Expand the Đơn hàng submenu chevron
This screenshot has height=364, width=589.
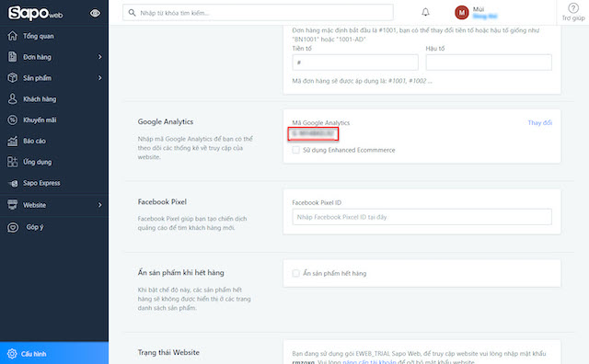pos(100,57)
